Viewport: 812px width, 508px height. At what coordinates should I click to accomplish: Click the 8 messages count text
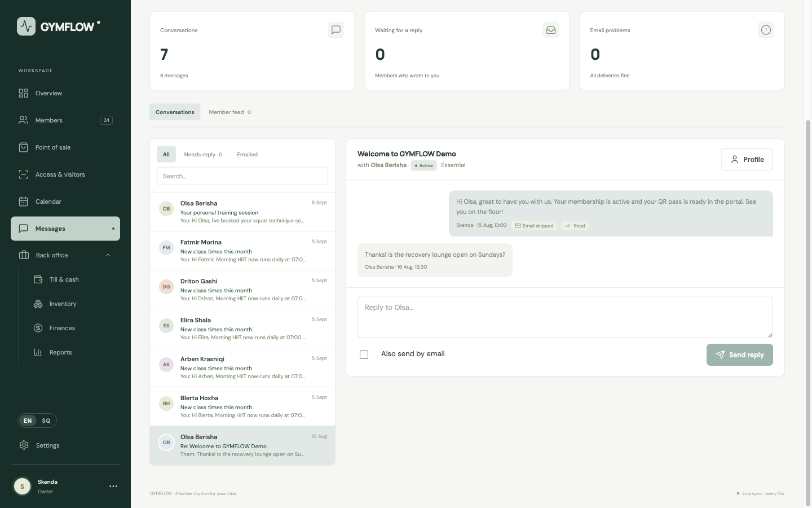coord(174,76)
